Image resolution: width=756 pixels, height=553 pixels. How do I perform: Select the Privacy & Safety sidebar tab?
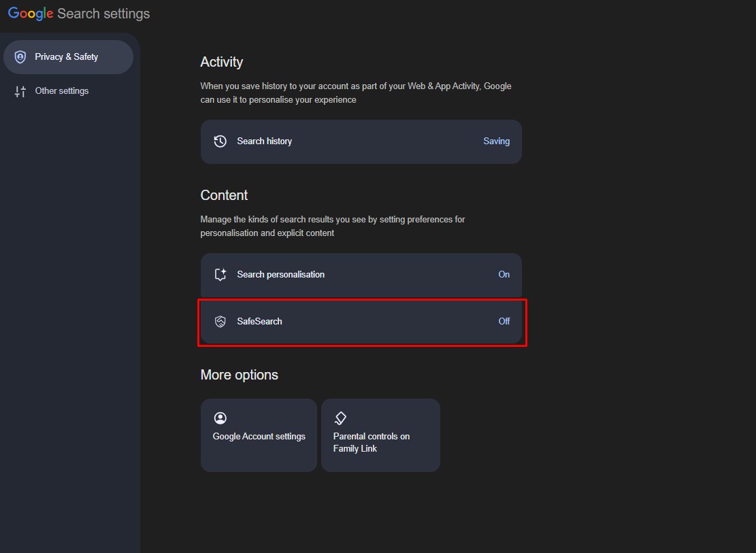pyautogui.click(x=68, y=57)
